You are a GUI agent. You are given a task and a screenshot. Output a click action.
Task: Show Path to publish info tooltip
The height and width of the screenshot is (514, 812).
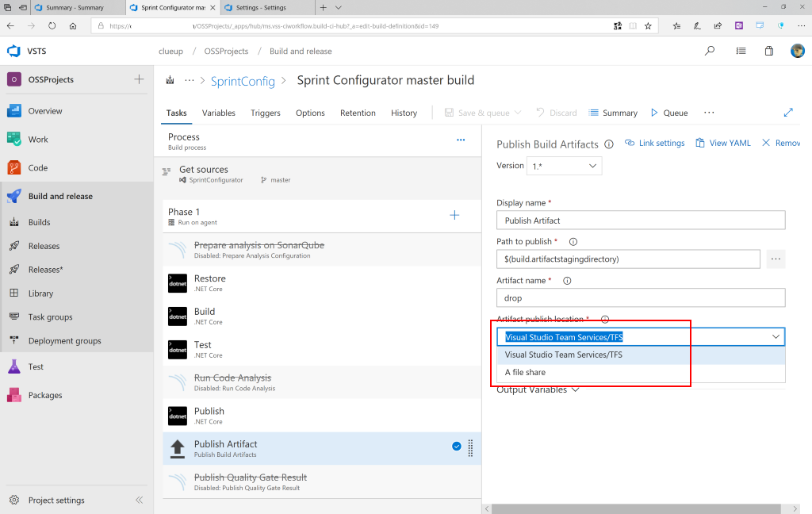573,241
